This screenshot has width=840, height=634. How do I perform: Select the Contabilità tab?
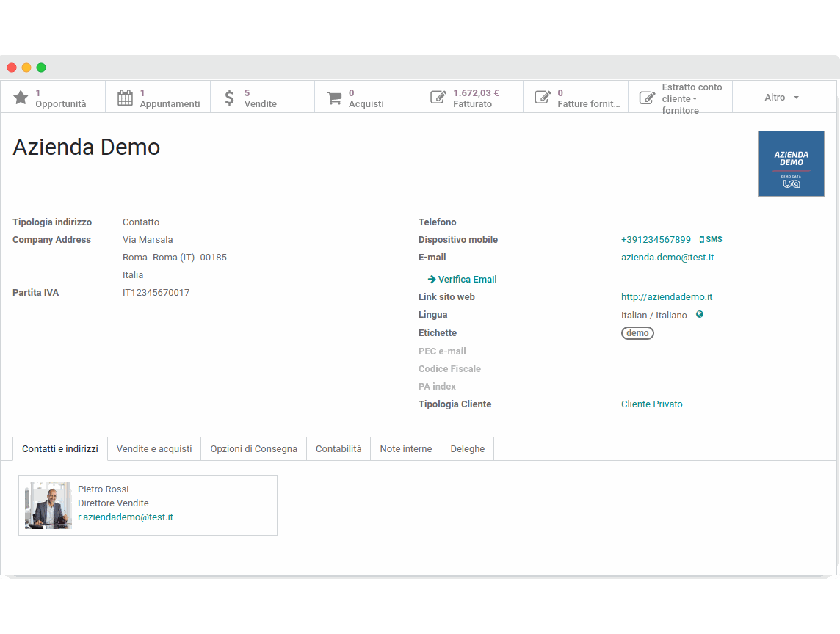point(338,448)
